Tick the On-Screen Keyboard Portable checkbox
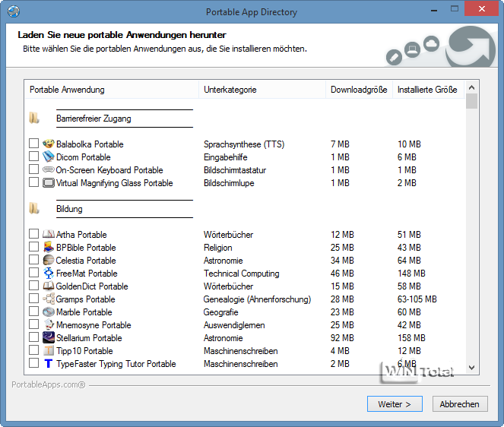This screenshot has width=504, height=427. 33,169
